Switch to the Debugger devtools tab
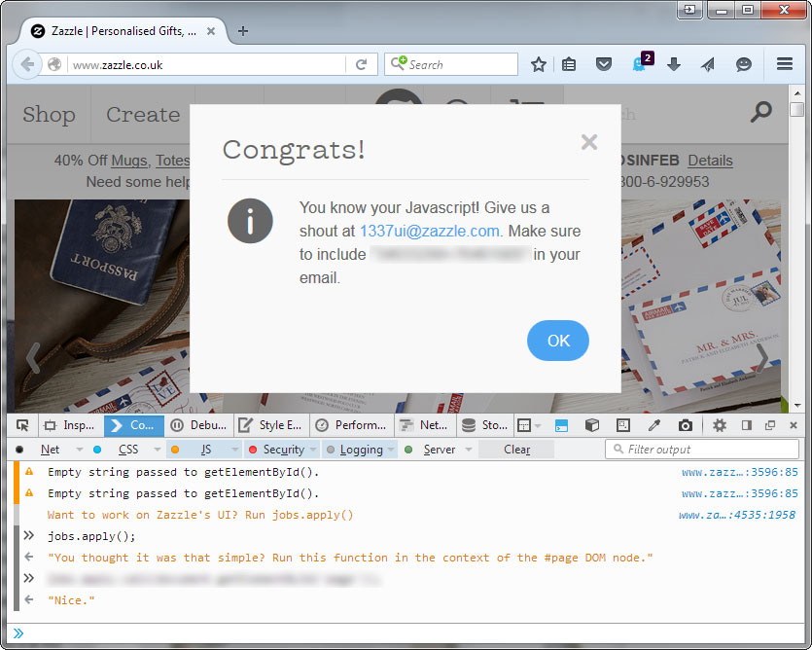Image resolution: width=812 pixels, height=650 pixels. pyautogui.click(x=199, y=425)
